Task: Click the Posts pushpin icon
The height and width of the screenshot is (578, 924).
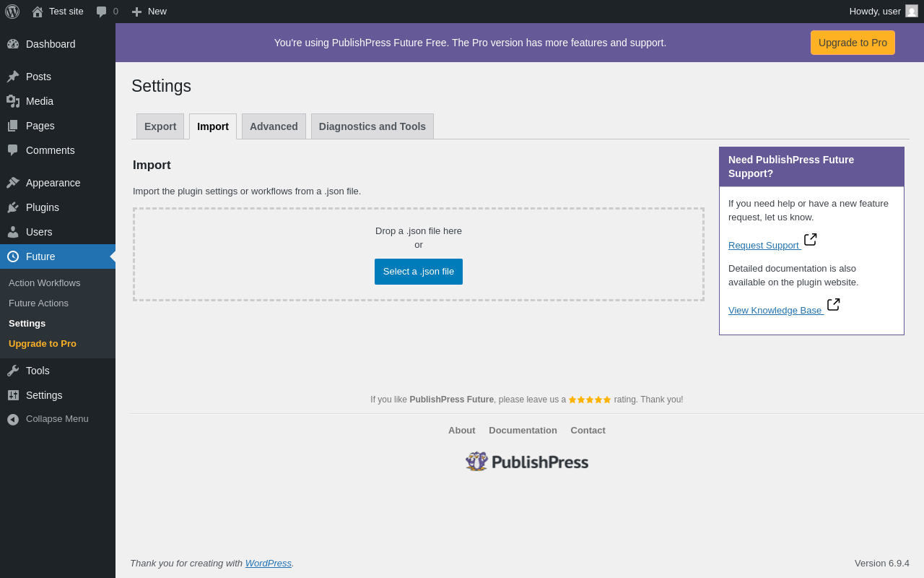Action: coord(13,77)
